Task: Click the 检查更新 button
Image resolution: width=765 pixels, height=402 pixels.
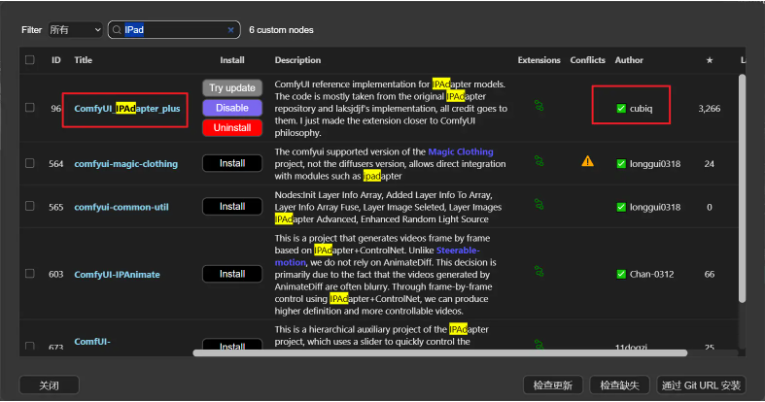Action: tap(553, 385)
